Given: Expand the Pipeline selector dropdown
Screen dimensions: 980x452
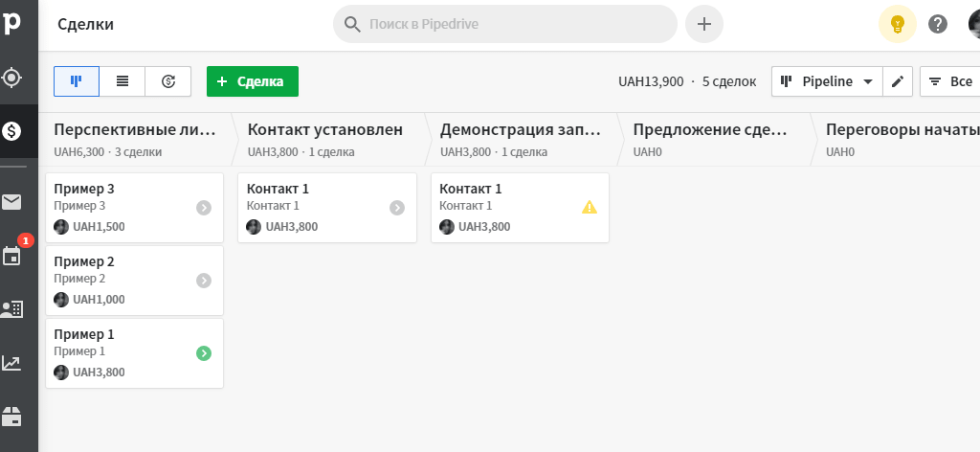Looking at the screenshot, I should point(828,81).
